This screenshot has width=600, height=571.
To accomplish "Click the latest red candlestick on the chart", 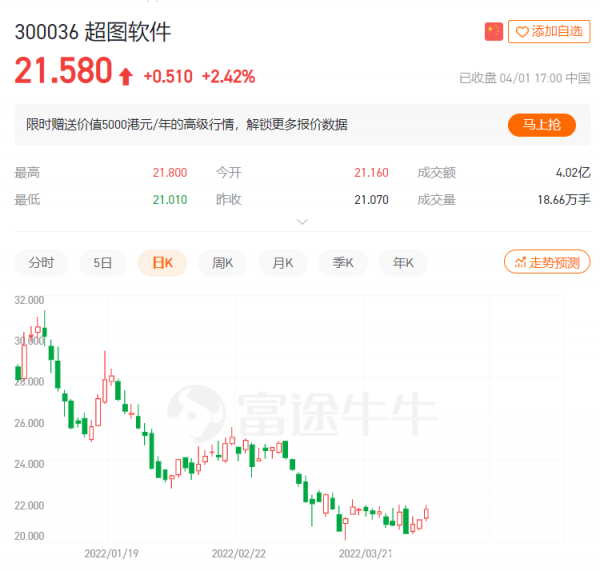I will point(426,514).
